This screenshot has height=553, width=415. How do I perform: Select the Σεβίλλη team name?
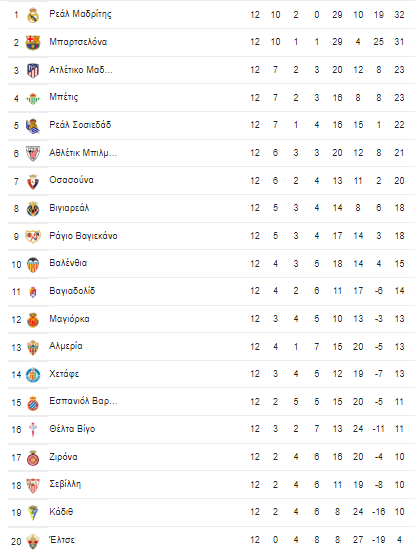(x=65, y=484)
